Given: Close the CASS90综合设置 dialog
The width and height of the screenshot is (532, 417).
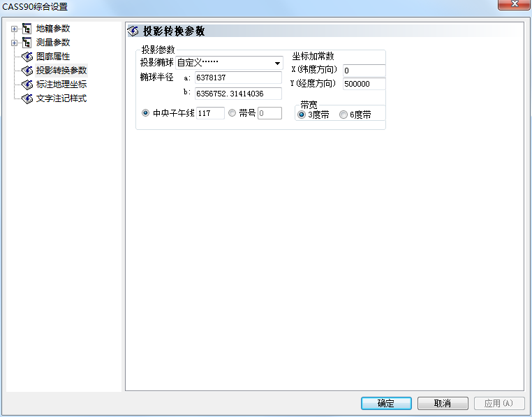Looking at the screenshot, I should (515, 4).
